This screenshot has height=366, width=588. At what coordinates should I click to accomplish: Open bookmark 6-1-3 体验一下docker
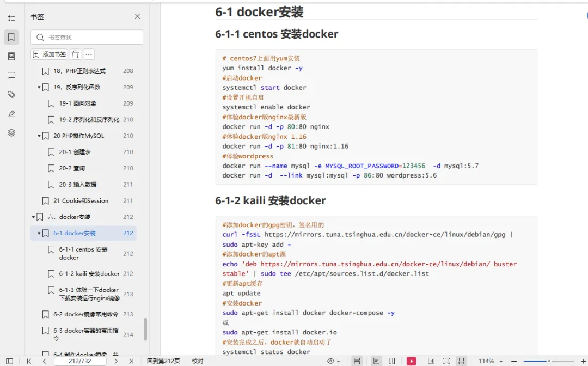click(89, 294)
